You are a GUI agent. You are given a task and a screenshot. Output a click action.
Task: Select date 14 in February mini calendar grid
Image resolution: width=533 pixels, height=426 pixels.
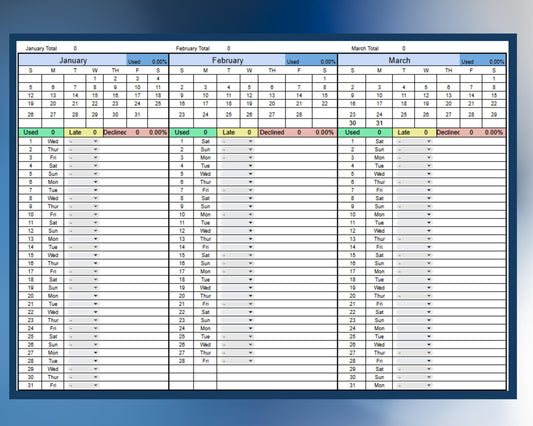tap(299, 96)
